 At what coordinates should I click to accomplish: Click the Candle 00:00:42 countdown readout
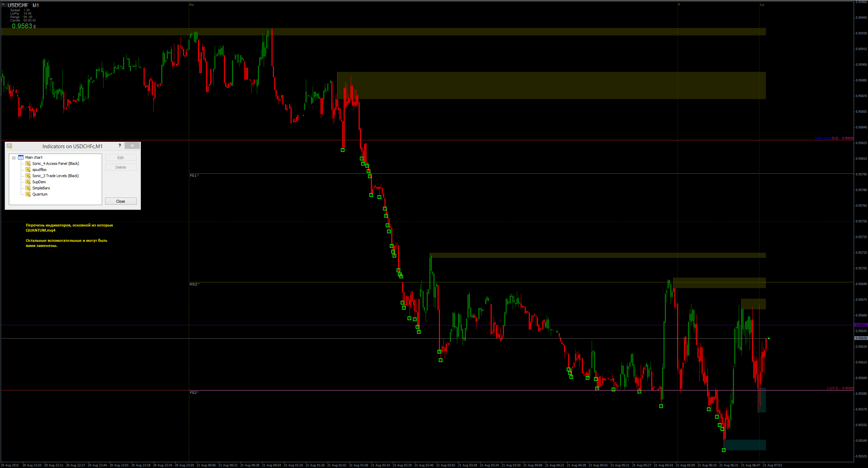click(x=23, y=20)
